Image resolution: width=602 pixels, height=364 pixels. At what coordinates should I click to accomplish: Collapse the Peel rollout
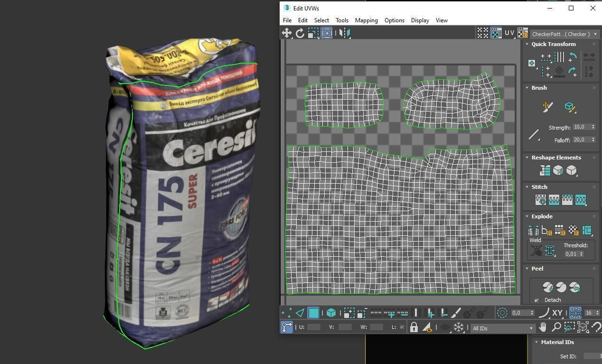[527, 269]
